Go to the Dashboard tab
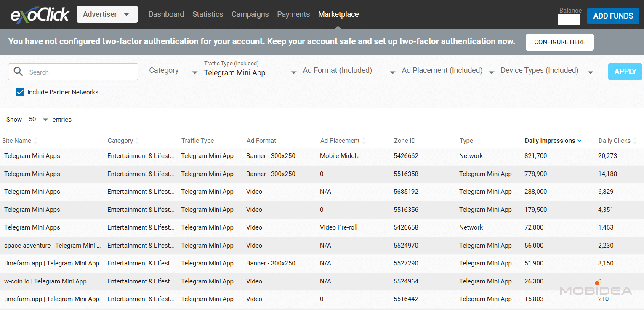 [x=166, y=14]
